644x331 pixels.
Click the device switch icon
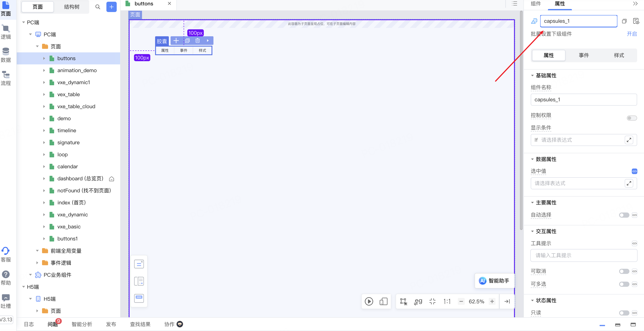(x=383, y=301)
